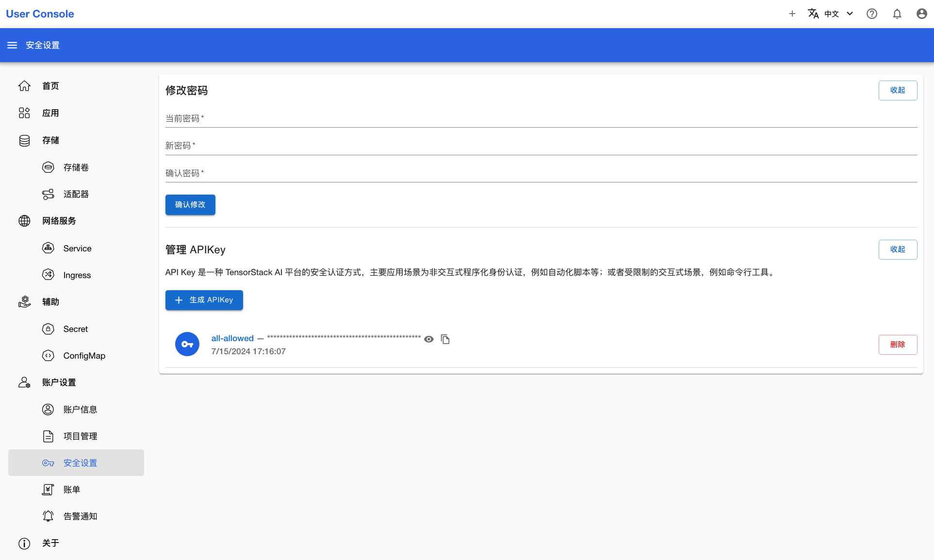The height and width of the screenshot is (560, 934).
Task: Click the alarm bell icon beside 告警通知
Action: point(48,516)
